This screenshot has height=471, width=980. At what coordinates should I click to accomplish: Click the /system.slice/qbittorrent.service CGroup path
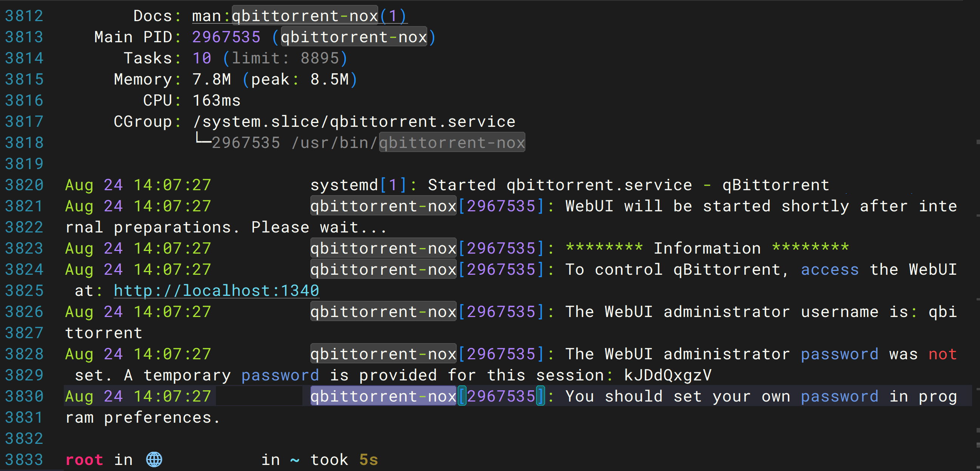pos(354,122)
